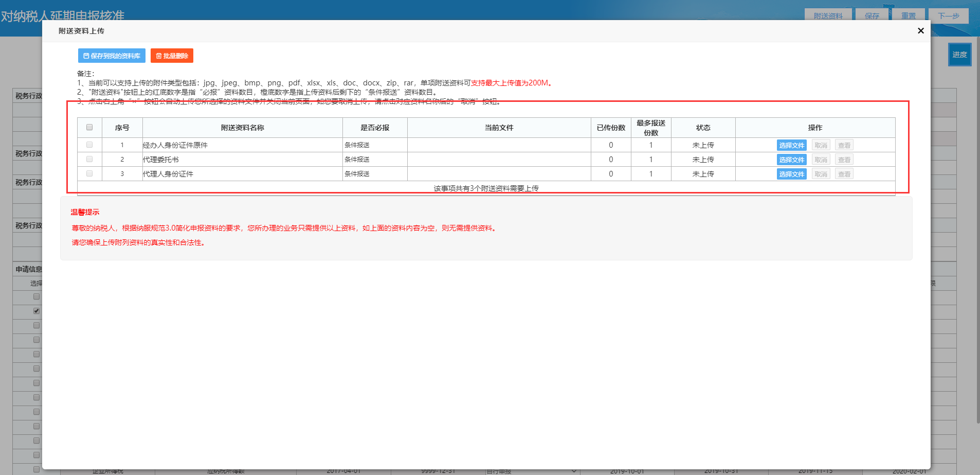Click the 序号 column header
Viewport: 980px width, 475px height.
coord(122,128)
